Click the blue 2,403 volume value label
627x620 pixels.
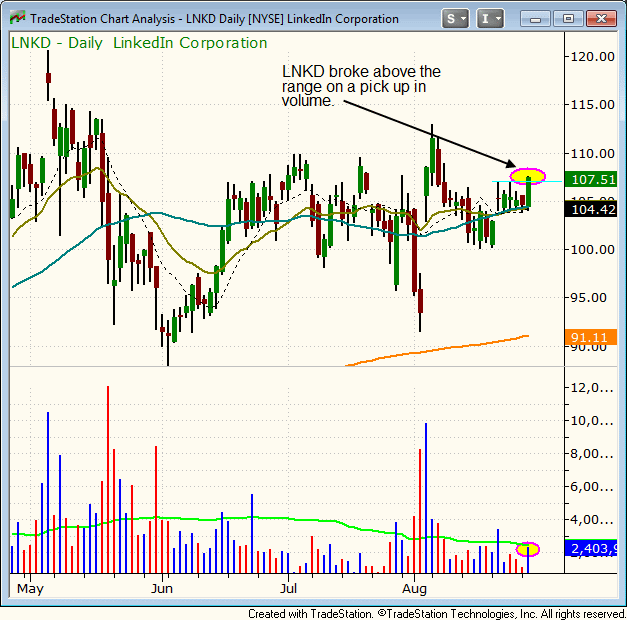[x=593, y=548]
